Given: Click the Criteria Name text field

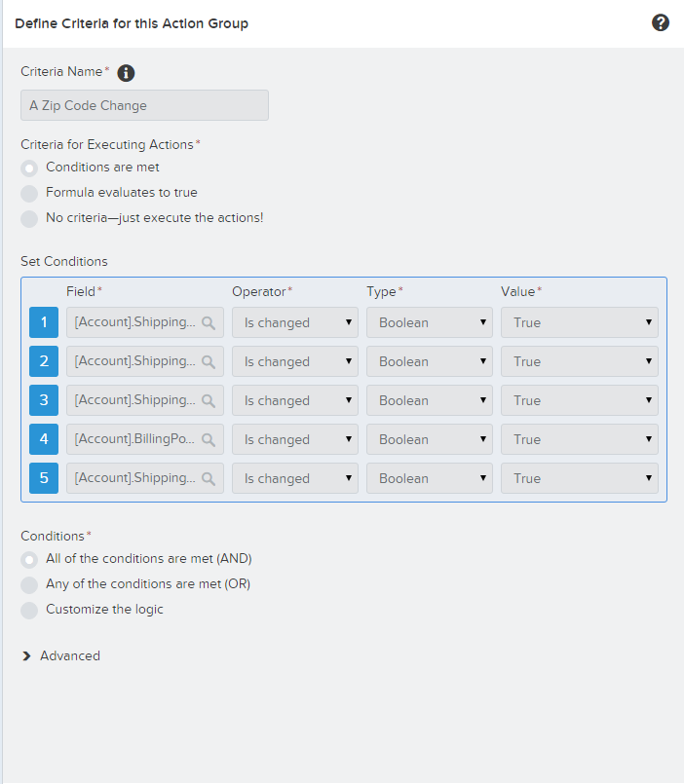Looking at the screenshot, I should click(x=144, y=105).
